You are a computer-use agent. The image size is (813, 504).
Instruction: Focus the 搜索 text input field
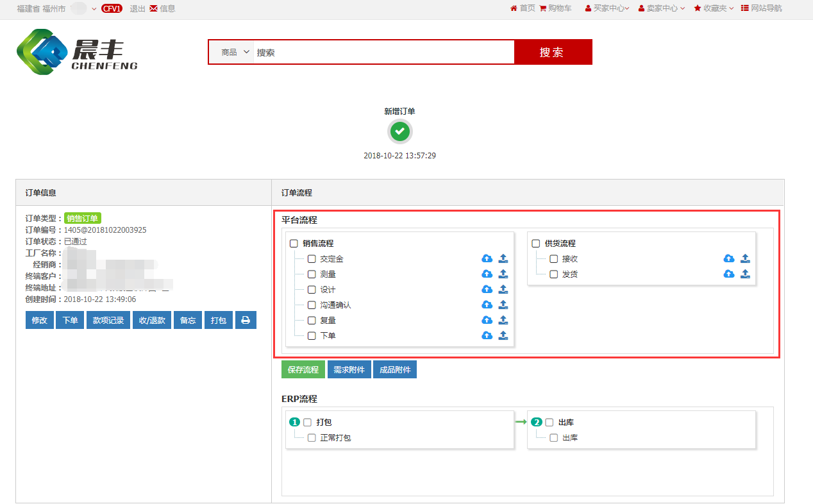(x=383, y=53)
